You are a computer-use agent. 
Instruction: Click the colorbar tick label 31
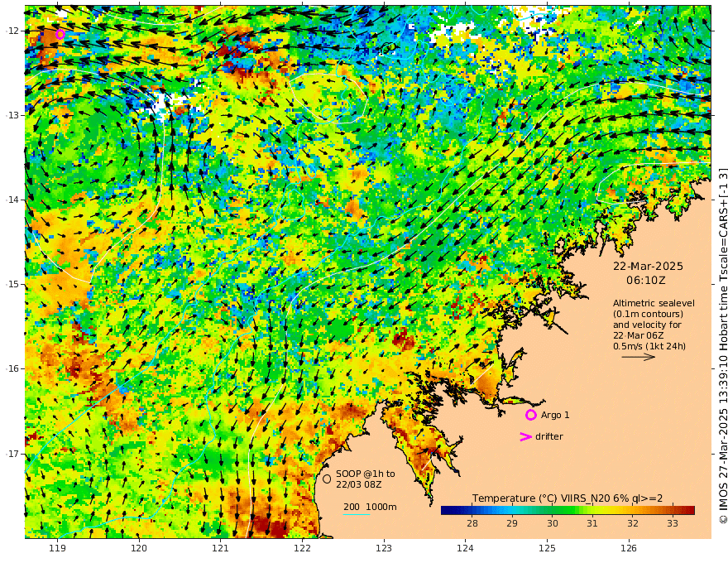592,523
